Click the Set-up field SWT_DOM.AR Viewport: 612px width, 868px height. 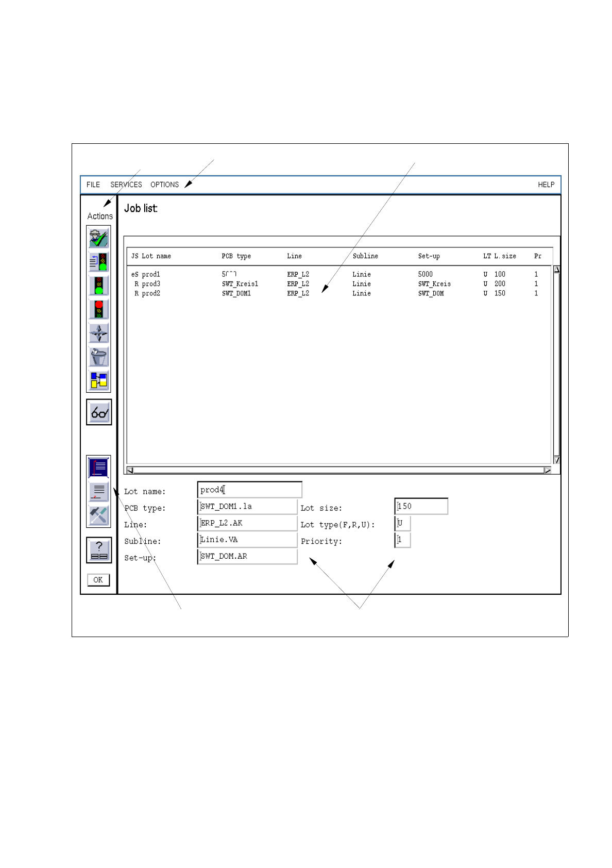coord(248,556)
